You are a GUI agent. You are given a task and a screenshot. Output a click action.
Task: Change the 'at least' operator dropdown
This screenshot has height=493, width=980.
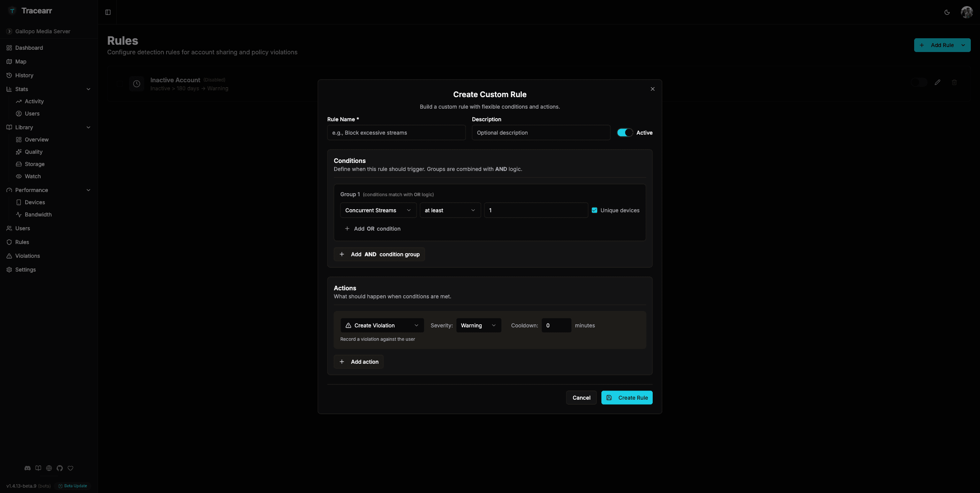[x=449, y=210]
